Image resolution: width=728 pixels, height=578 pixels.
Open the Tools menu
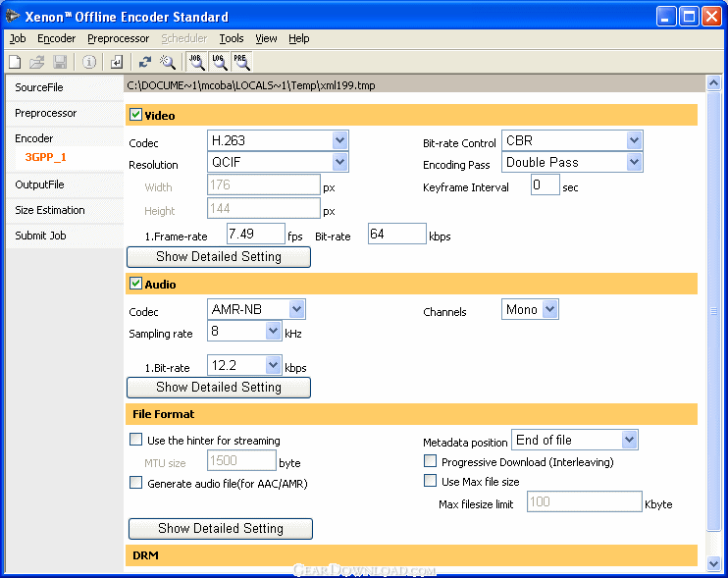[232, 38]
